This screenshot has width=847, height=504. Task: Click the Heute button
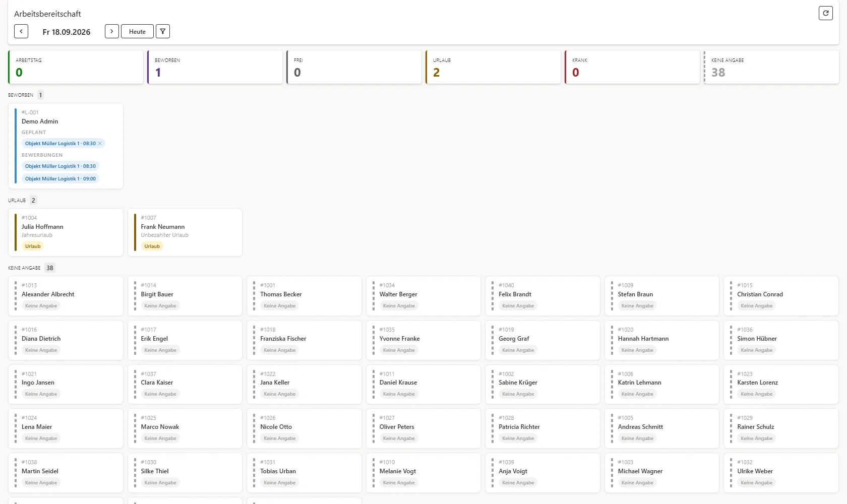pyautogui.click(x=137, y=31)
